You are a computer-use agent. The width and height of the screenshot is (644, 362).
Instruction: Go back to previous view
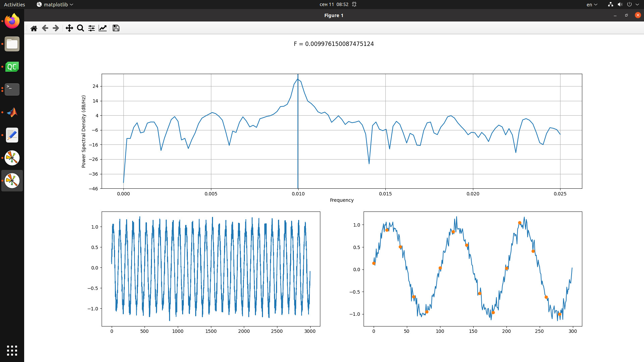(x=45, y=28)
